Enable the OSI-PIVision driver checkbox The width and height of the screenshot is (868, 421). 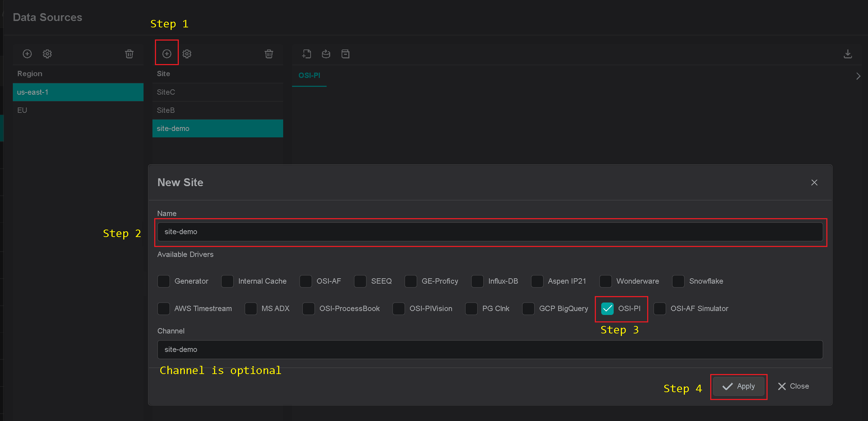pyautogui.click(x=399, y=309)
